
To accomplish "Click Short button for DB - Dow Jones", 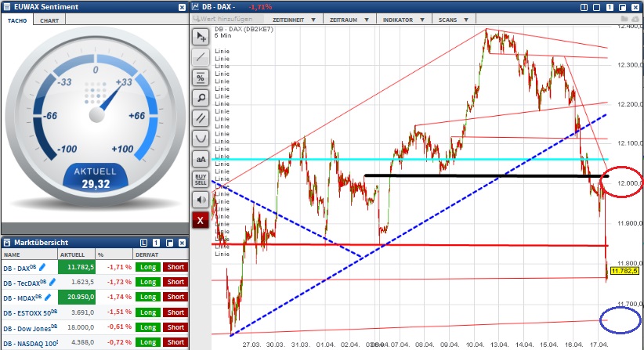I will click(175, 327).
